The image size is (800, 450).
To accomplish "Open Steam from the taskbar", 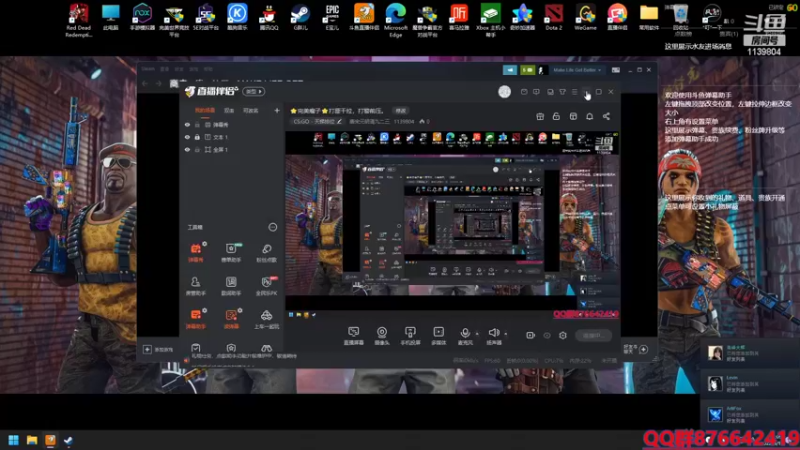I will tap(68, 440).
